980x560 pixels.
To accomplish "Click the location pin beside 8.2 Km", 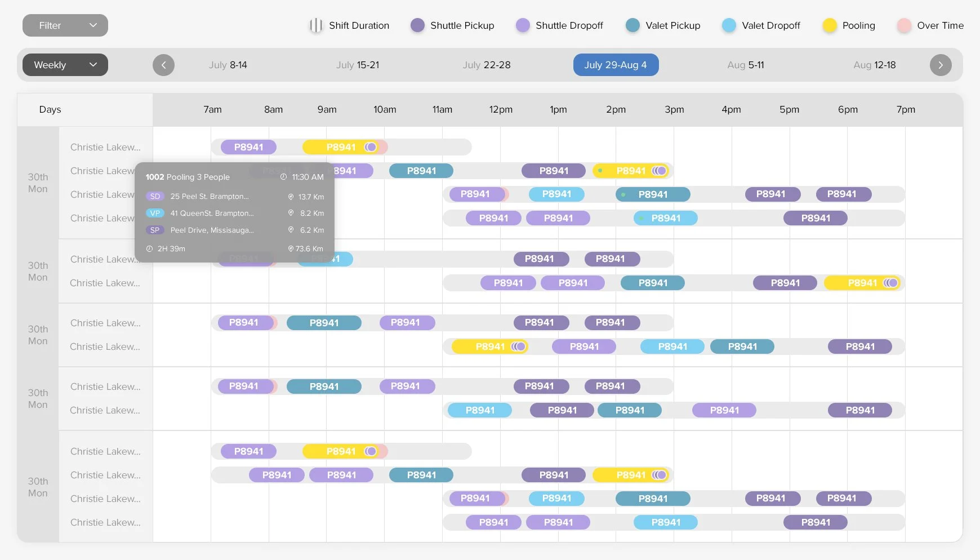I will [291, 213].
